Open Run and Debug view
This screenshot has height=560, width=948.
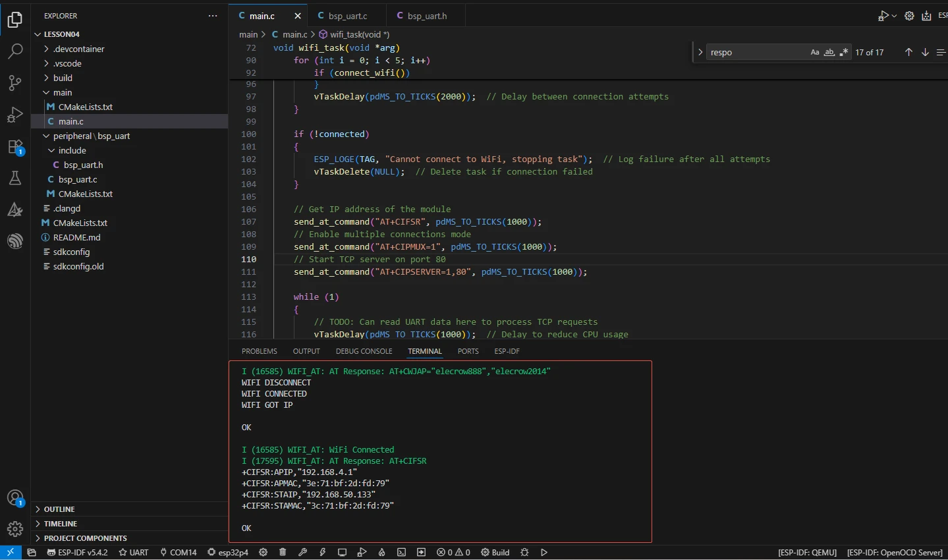(x=15, y=115)
